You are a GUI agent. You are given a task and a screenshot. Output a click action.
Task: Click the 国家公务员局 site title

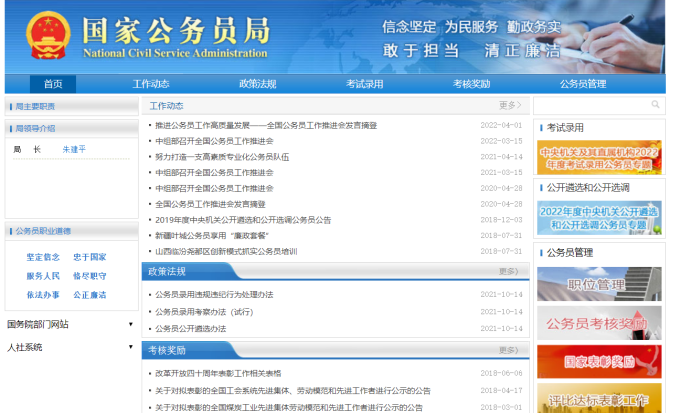[x=176, y=31]
